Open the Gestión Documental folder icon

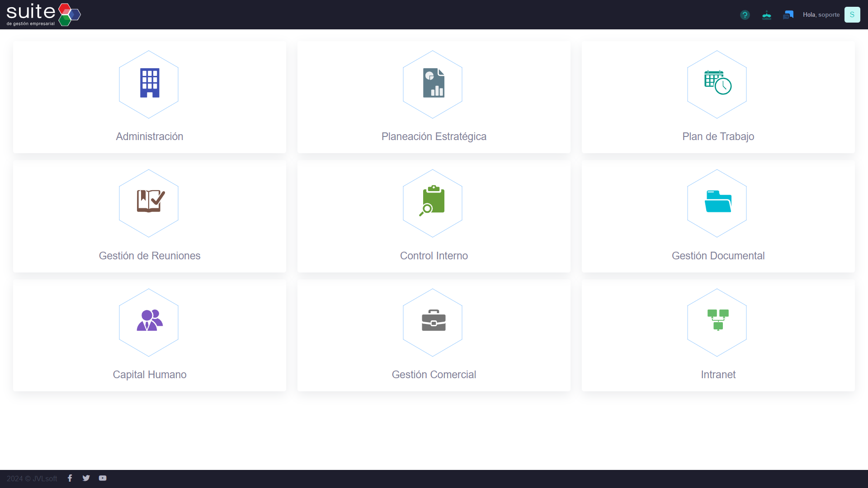click(x=718, y=202)
